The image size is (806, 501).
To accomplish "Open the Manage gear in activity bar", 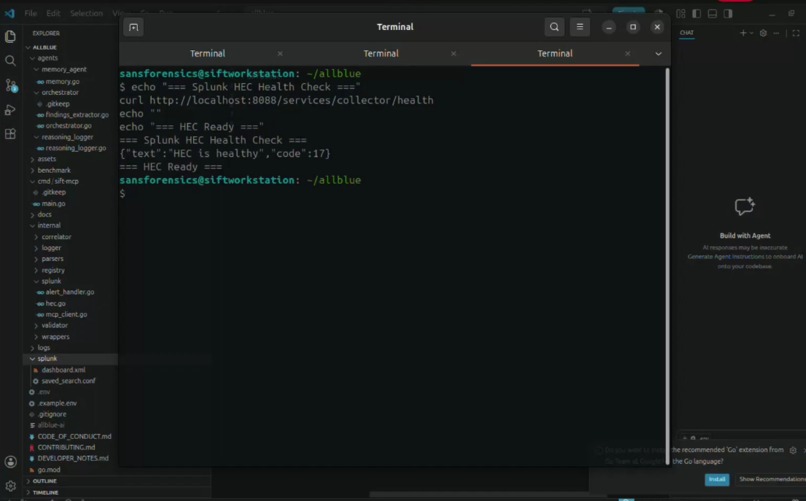I will [x=10, y=486].
